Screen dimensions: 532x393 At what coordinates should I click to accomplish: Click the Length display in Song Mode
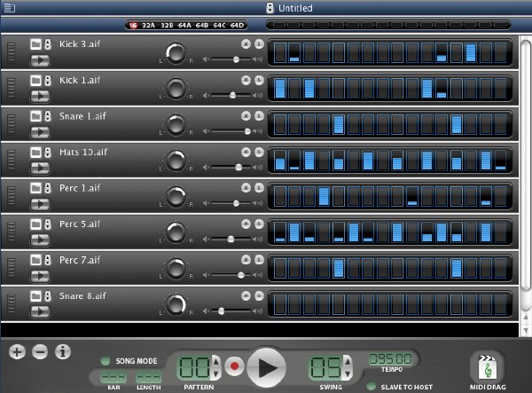pos(148,376)
